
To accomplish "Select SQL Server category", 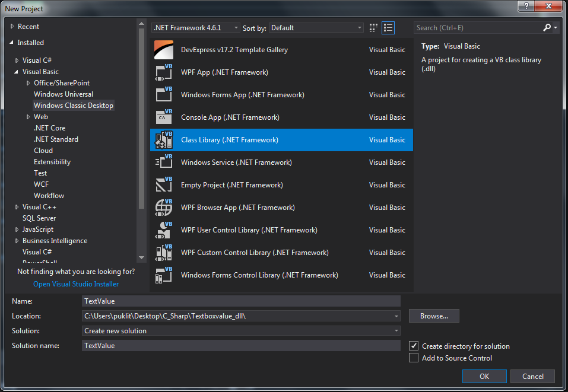I will tap(39, 218).
